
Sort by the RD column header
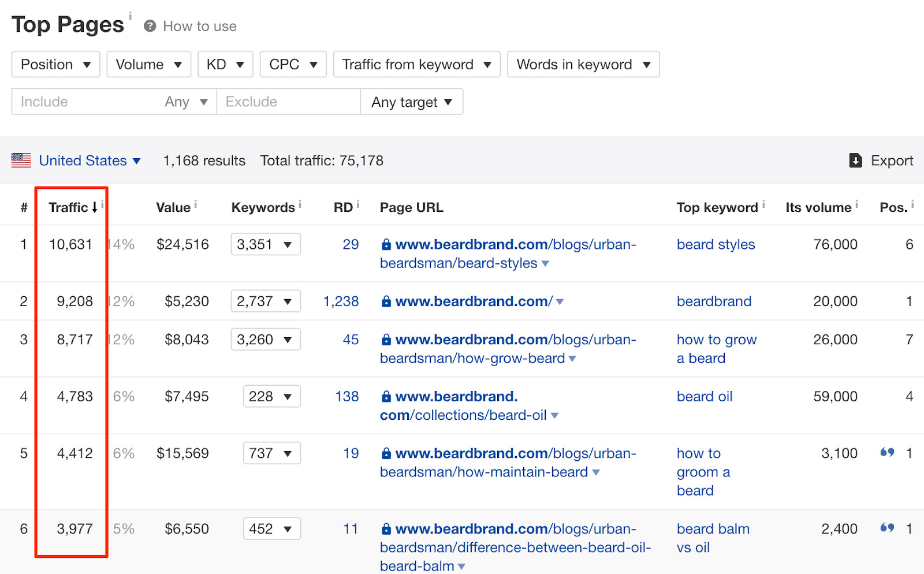click(343, 207)
